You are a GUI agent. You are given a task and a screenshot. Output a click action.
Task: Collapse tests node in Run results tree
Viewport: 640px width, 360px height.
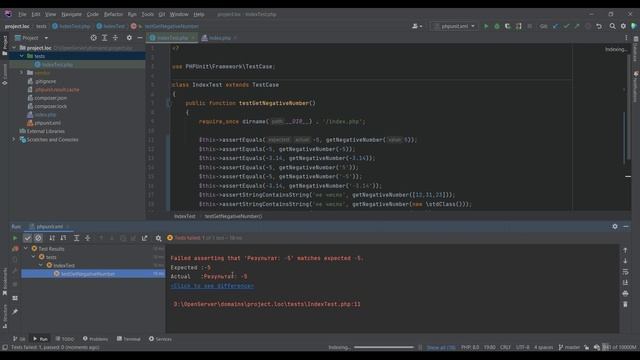pos(34,257)
